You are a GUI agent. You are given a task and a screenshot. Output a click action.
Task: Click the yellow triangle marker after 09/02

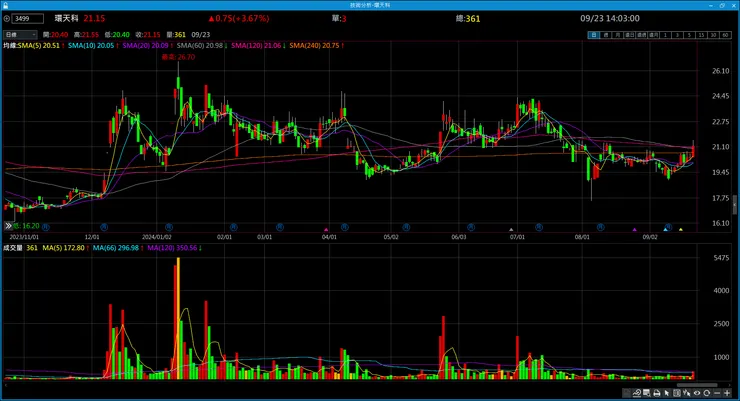pyautogui.click(x=681, y=229)
